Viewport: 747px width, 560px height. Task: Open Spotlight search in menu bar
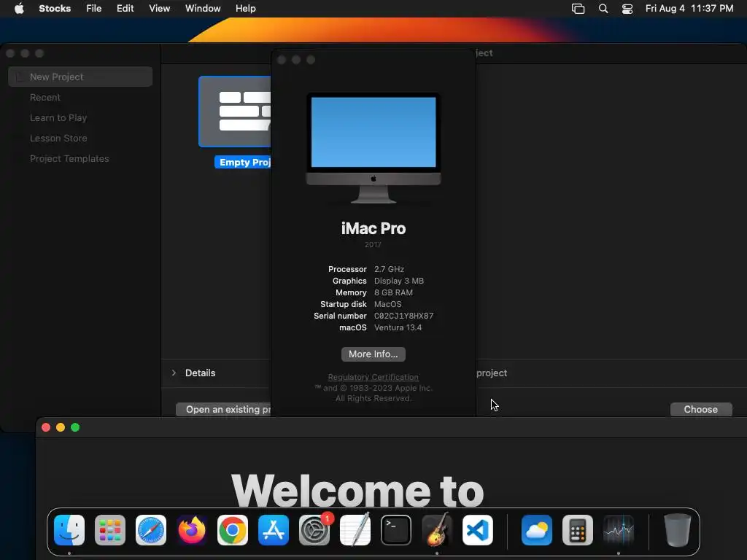click(603, 9)
